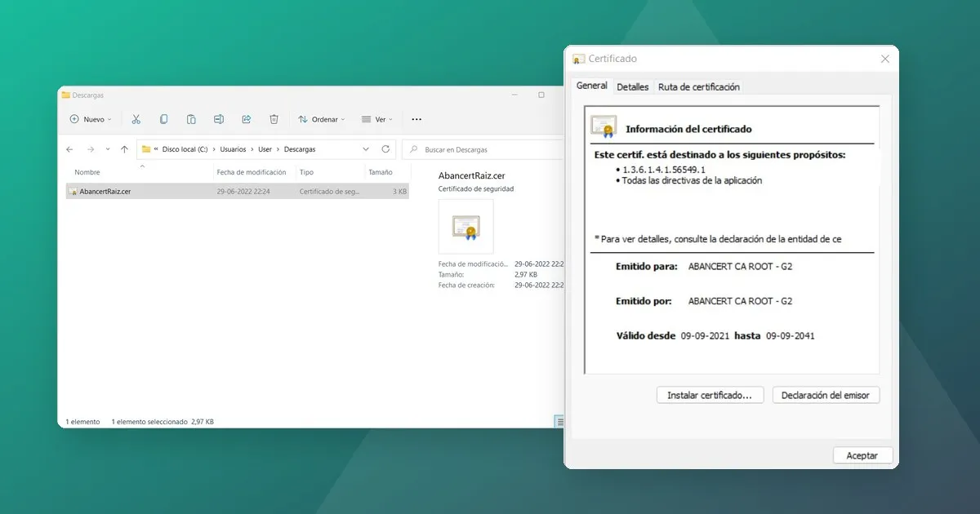
Task: Refresh the Descargas folder view
Action: point(386,149)
